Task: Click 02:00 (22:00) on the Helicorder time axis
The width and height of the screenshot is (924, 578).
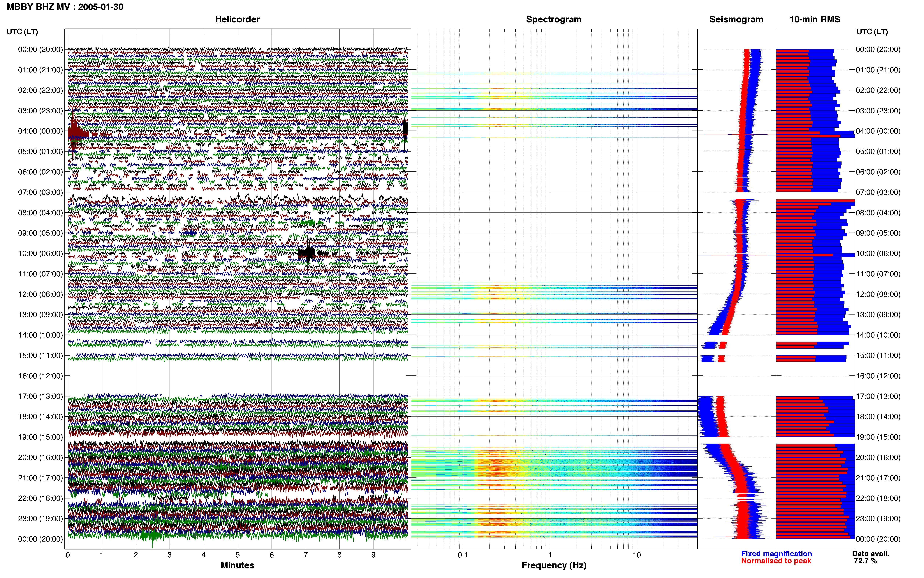Action: click(41, 90)
